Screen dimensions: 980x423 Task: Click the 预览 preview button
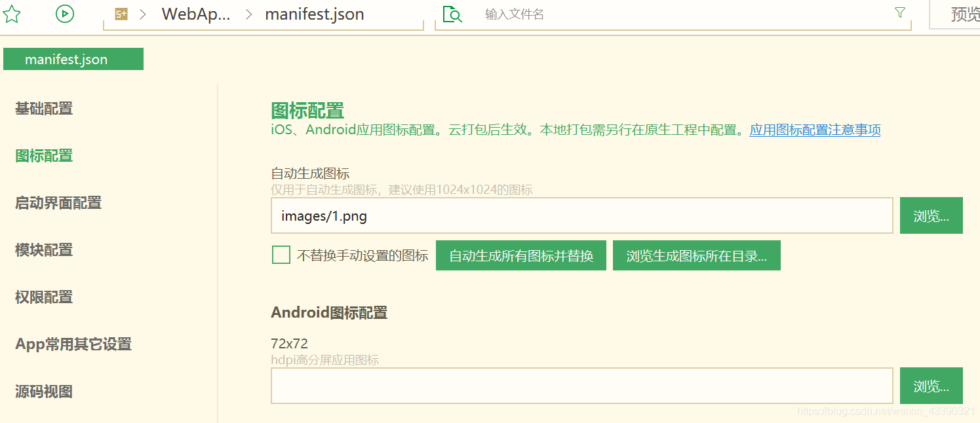(956, 14)
